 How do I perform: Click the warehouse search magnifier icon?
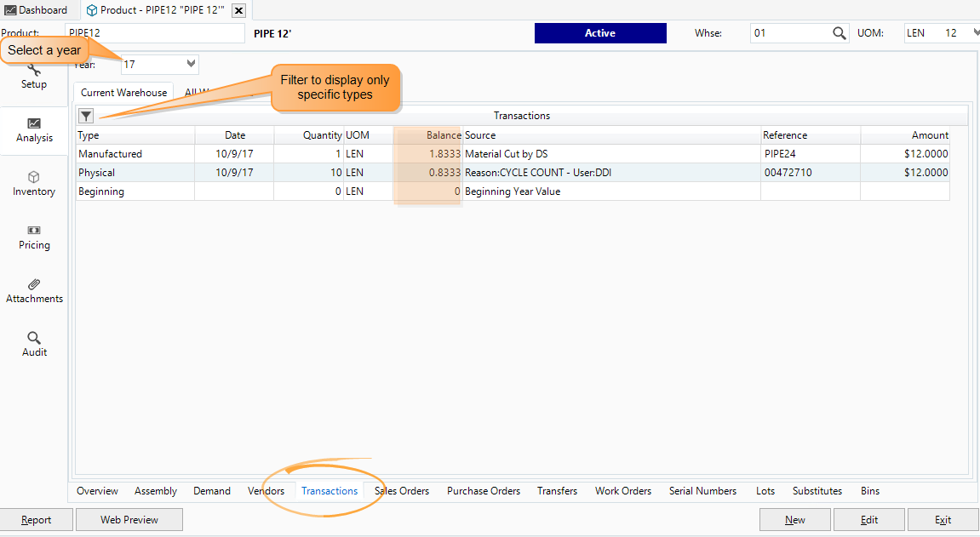(x=839, y=32)
